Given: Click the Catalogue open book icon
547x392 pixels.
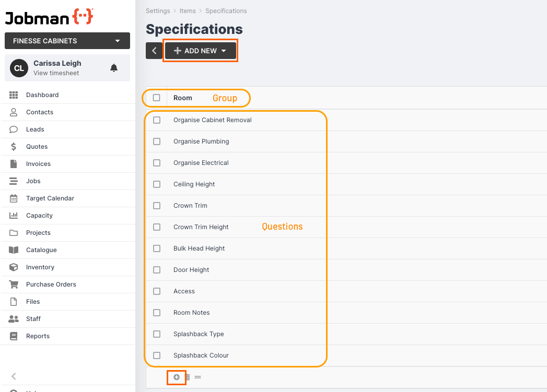Looking at the screenshot, I should (x=14, y=250).
